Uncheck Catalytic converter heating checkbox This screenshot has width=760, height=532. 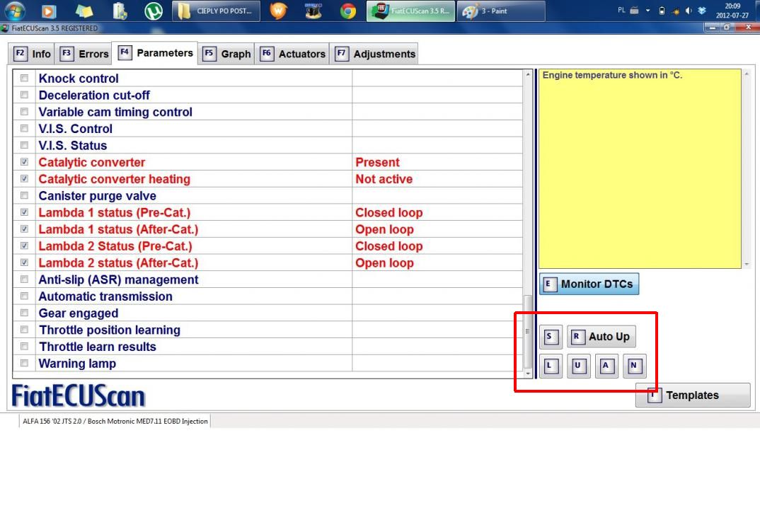[24, 179]
